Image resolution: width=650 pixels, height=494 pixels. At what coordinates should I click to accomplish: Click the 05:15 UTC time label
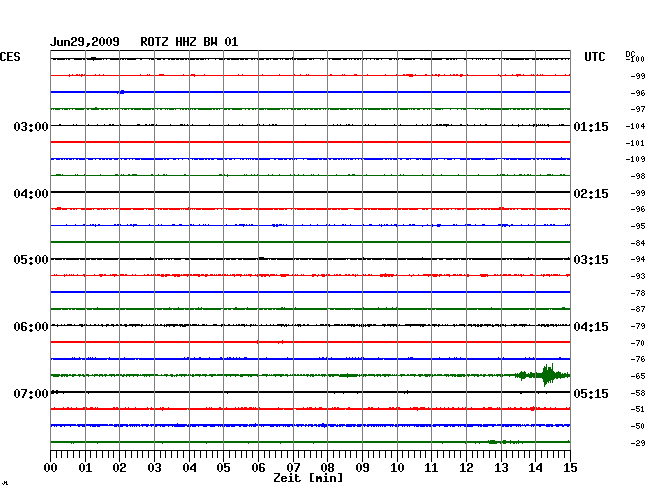click(x=591, y=393)
